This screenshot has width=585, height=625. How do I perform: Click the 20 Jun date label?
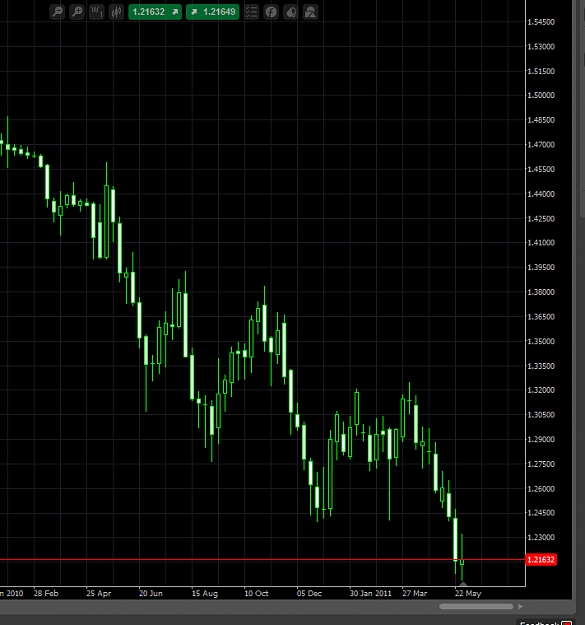click(x=151, y=593)
